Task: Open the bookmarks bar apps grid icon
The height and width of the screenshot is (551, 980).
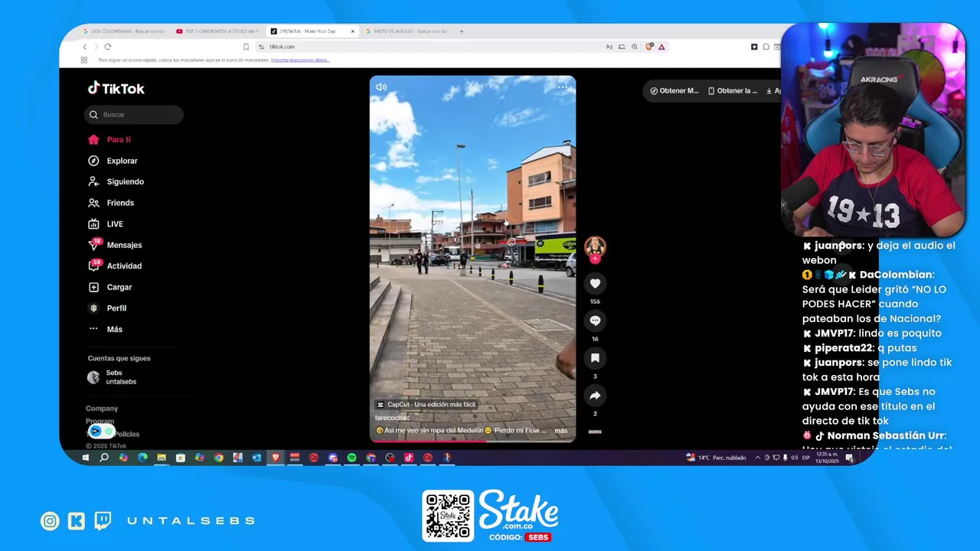Action: (84, 60)
